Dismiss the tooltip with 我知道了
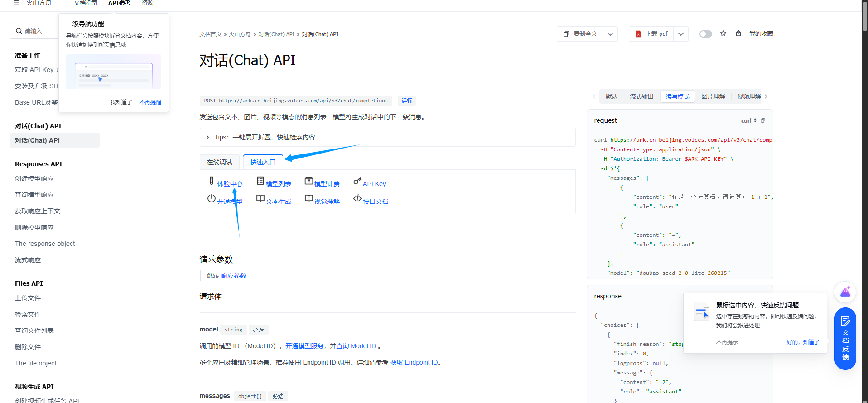Image resolution: width=868 pixels, height=403 pixels. tap(121, 102)
